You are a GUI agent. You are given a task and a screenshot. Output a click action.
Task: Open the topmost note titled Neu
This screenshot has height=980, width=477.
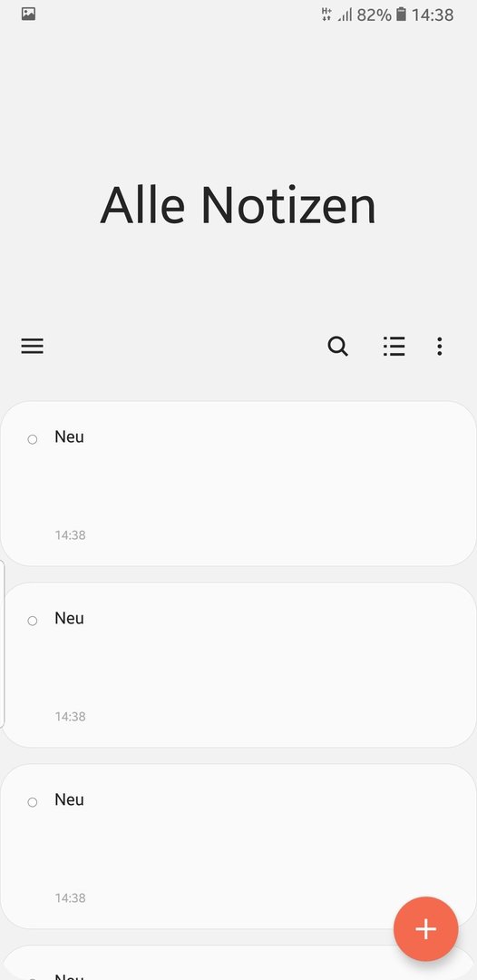click(x=238, y=484)
